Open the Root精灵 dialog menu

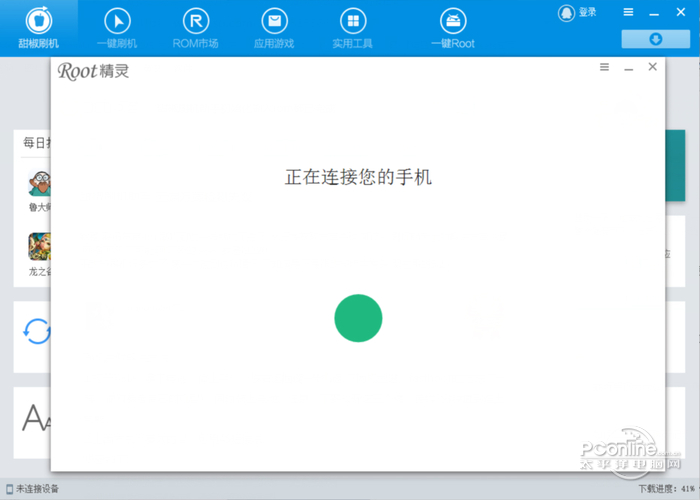coord(604,67)
